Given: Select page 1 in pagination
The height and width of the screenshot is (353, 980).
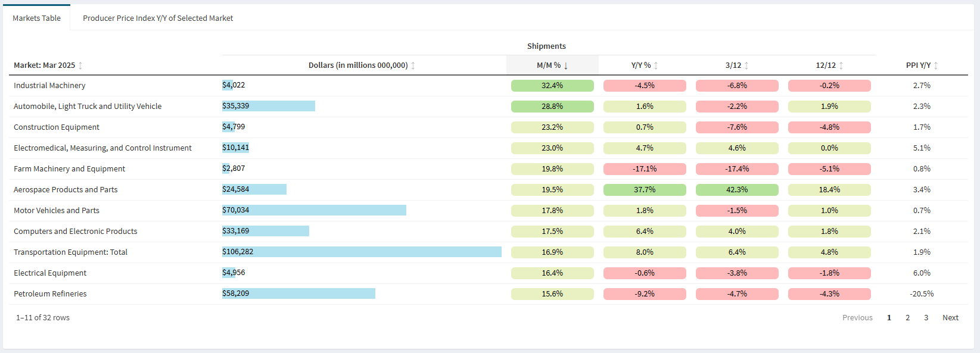Looking at the screenshot, I should tap(889, 318).
